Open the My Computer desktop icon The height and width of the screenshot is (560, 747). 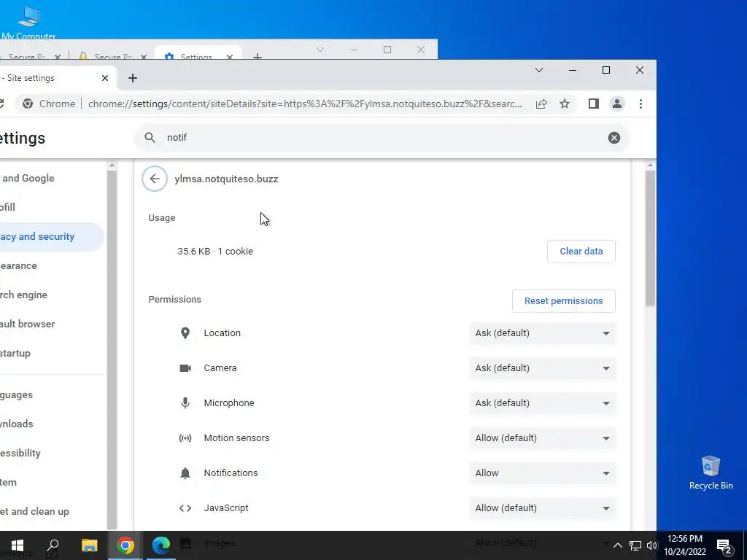coord(28,21)
